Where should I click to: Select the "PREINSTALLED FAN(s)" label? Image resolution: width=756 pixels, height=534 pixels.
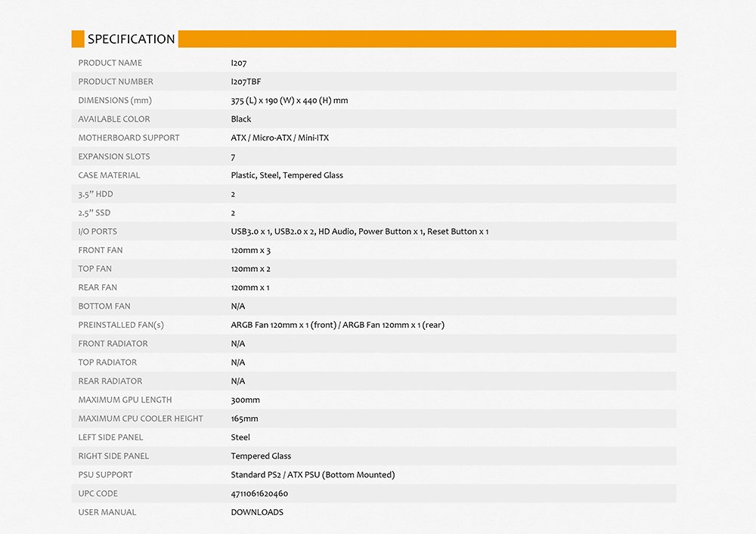coord(121,325)
